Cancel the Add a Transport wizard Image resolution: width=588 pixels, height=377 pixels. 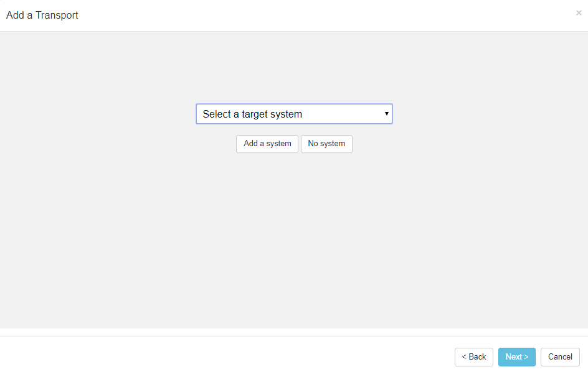point(560,357)
